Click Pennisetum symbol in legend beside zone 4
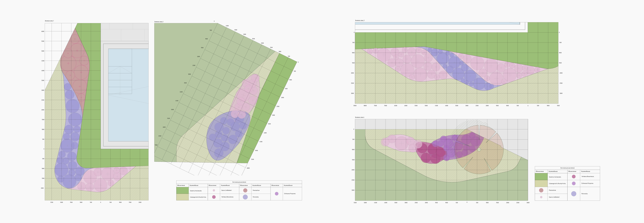Viewport: 644px width, 223px height. (541, 190)
